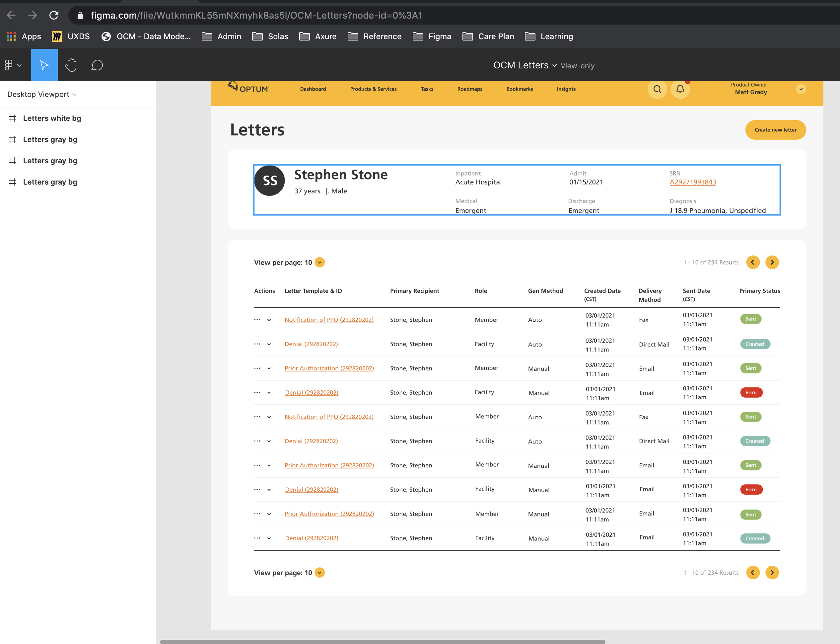Click the search magnifier in the Optum navbar
The image size is (840, 644).
[657, 89]
